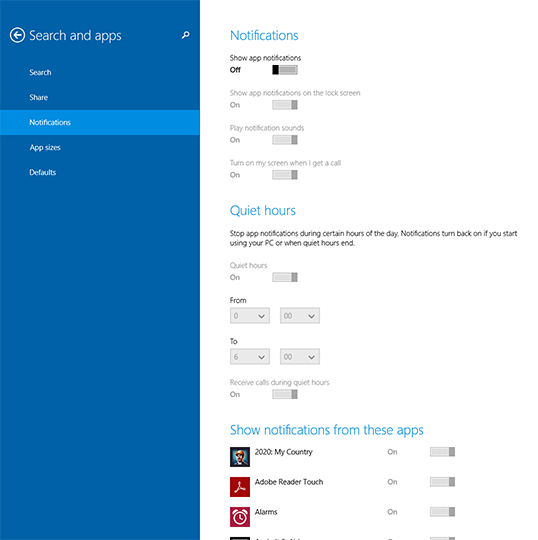Click the back arrow icon

pyautogui.click(x=17, y=35)
